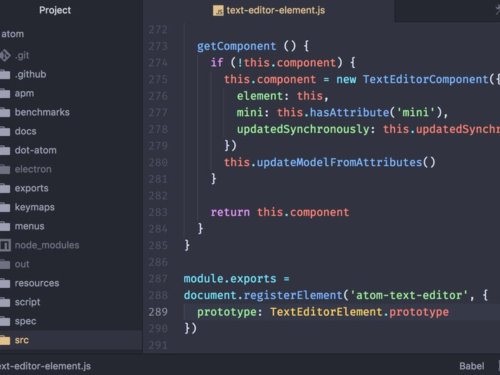The height and width of the screenshot is (375, 500).
Task: Click on the getComponent method name
Action: 236,46
